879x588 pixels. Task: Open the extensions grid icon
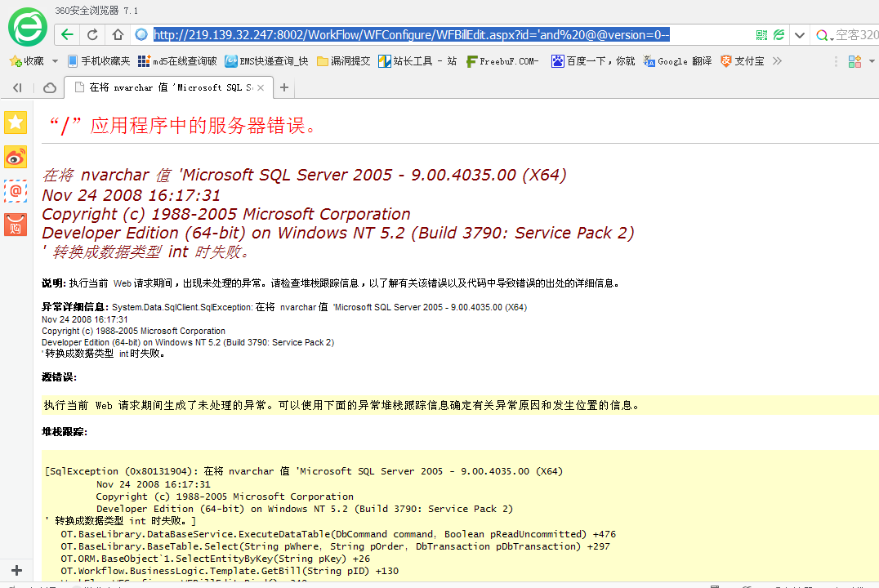click(x=854, y=62)
